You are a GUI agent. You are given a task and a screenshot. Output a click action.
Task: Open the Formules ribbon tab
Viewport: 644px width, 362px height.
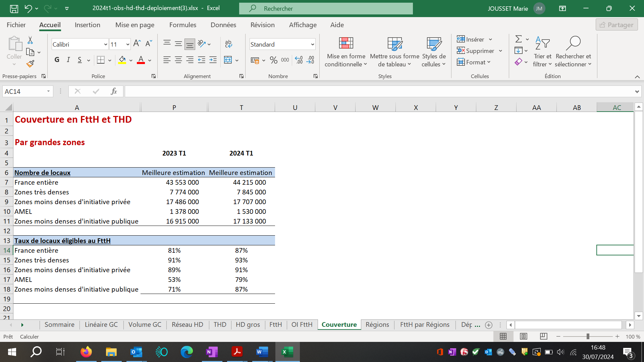182,25
